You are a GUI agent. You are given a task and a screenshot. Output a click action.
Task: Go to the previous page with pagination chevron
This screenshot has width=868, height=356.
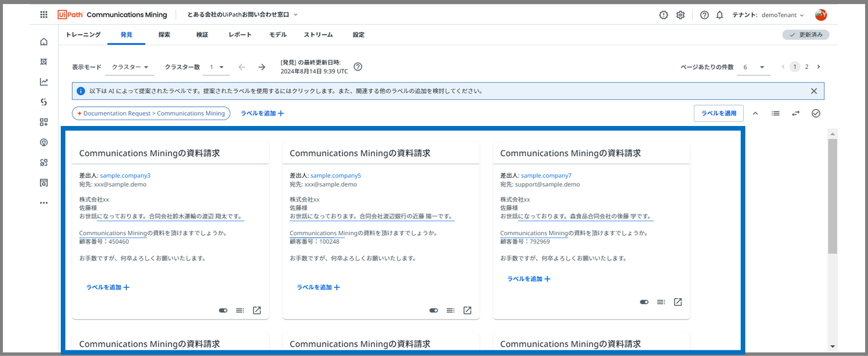783,67
